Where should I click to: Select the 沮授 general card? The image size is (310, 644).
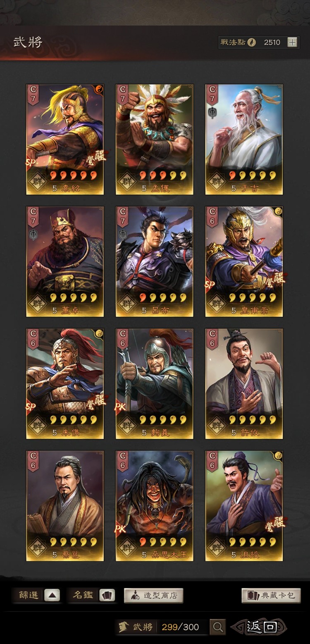coord(244,506)
